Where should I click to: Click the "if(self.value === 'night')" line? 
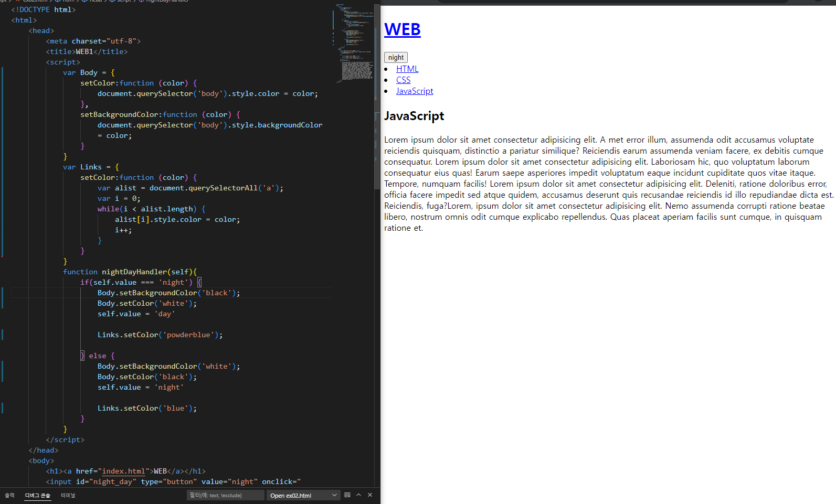(141, 282)
